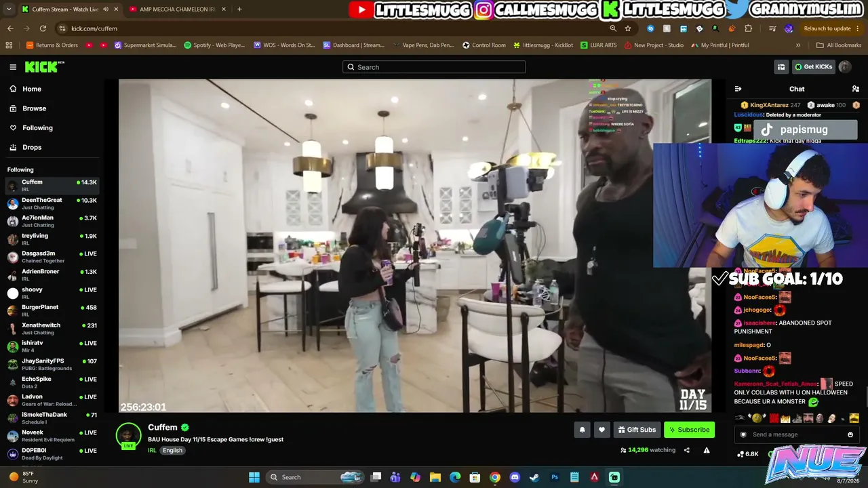The width and height of the screenshot is (868, 488).
Task: Open the chat emote picker
Action: (850, 434)
